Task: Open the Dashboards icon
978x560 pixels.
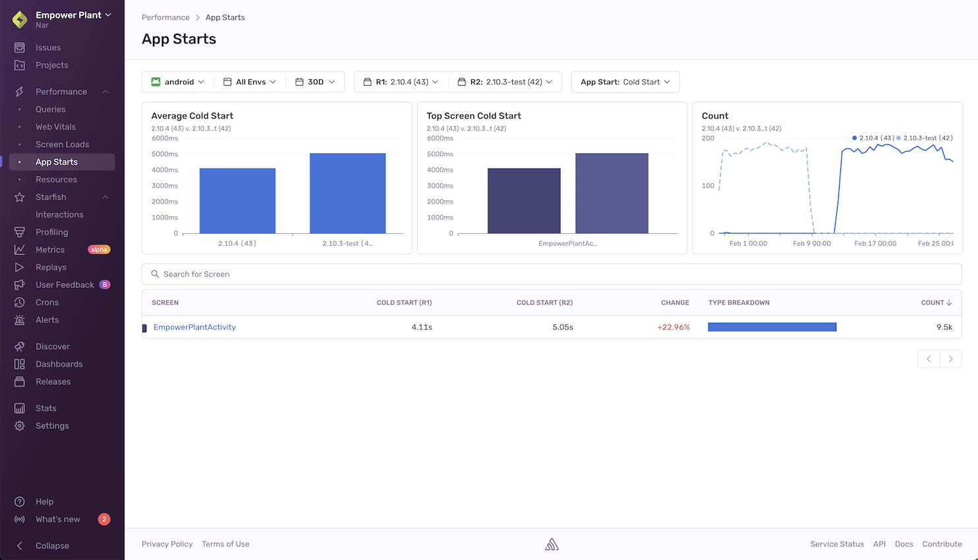Action: click(x=20, y=364)
